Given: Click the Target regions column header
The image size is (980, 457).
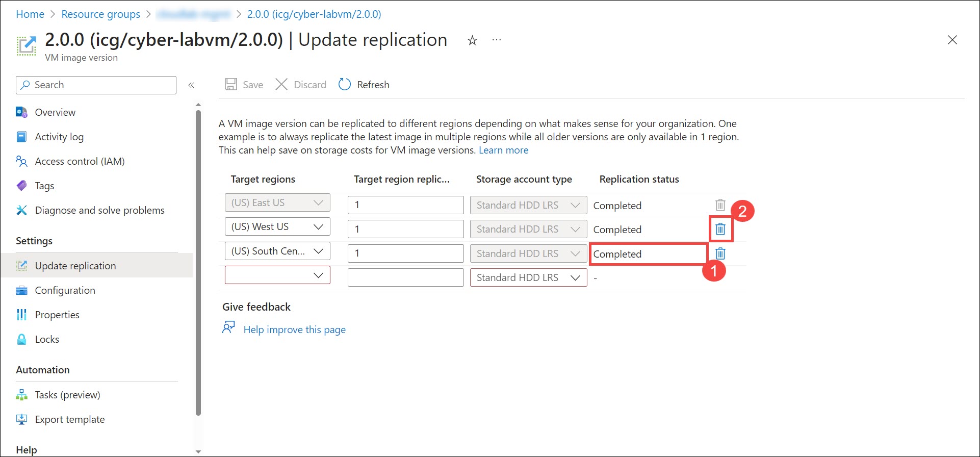Looking at the screenshot, I should 263,179.
